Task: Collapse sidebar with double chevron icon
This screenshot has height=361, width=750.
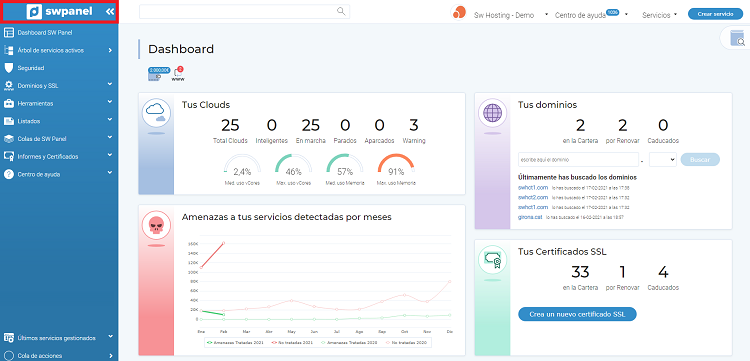Action: (110, 11)
